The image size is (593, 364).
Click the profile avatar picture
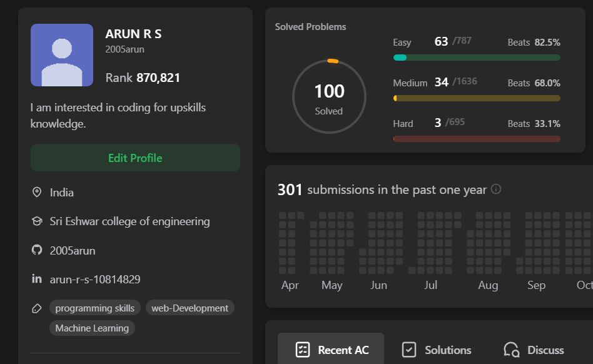tap(62, 55)
